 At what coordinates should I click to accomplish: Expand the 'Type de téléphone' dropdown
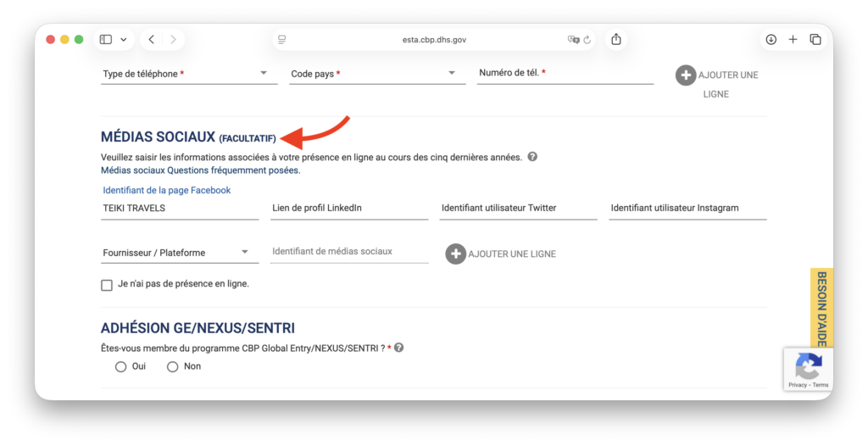click(185, 74)
